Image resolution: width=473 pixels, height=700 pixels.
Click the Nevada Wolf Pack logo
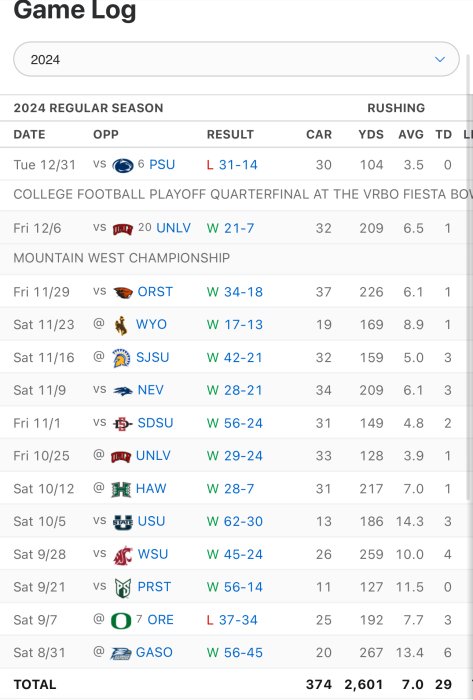(x=123, y=391)
